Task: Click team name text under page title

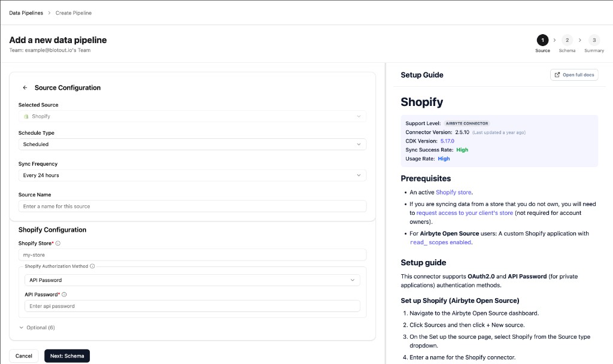Action: click(x=50, y=50)
